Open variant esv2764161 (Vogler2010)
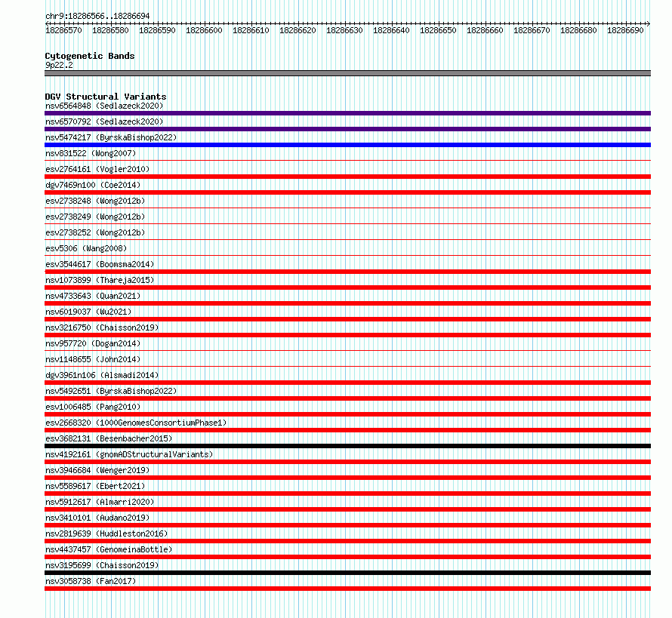Screen dimensions: 672x618 [x=97, y=169]
